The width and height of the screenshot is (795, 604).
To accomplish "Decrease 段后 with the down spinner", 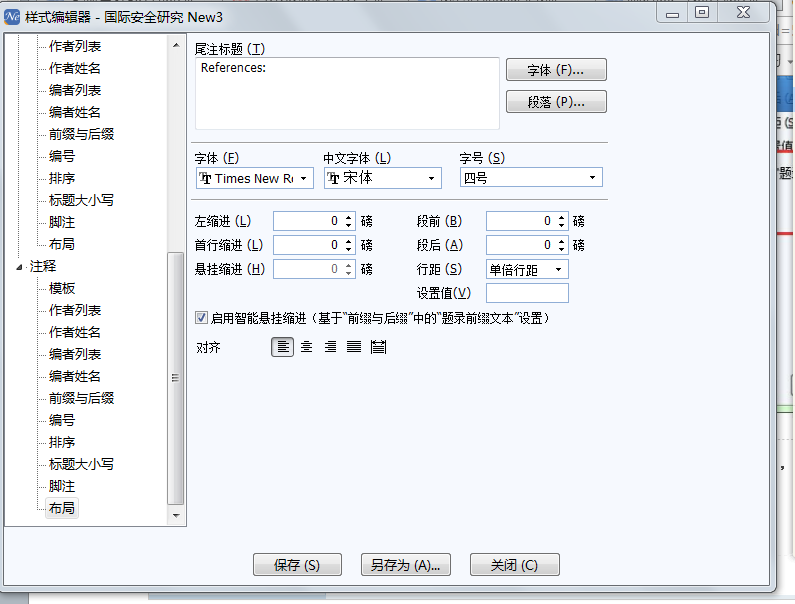I will coord(561,249).
